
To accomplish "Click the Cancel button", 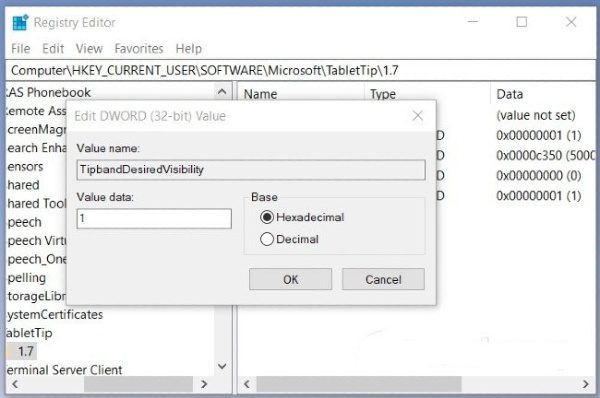I will [x=383, y=279].
